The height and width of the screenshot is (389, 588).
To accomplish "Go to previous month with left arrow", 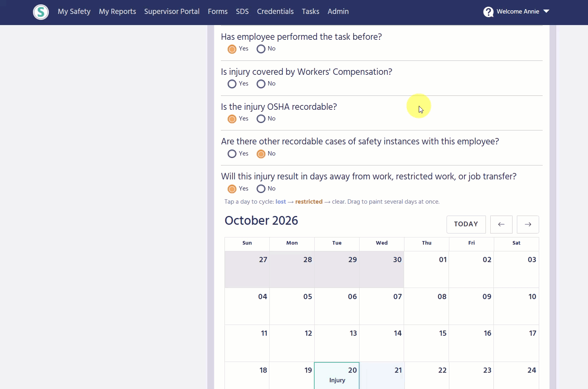I will click(501, 224).
